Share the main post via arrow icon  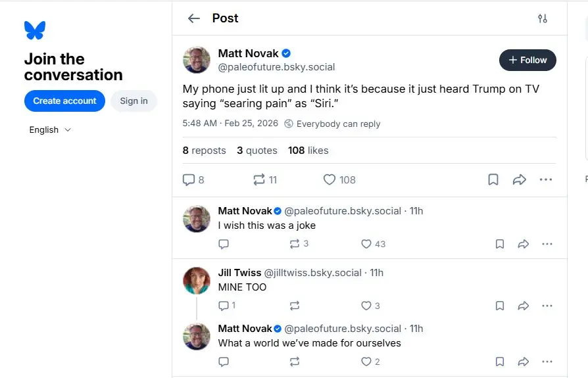tap(520, 179)
